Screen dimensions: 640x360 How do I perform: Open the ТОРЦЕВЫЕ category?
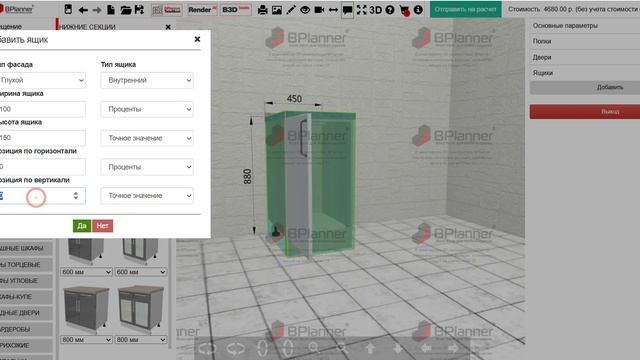26,264
